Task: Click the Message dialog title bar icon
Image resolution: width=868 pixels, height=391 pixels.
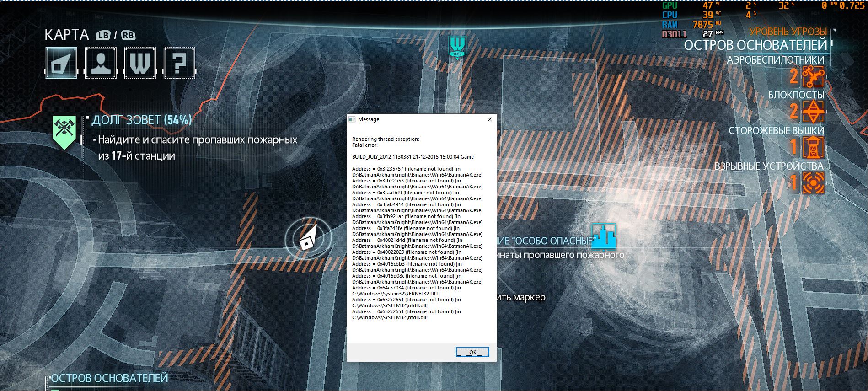Action: 352,119
